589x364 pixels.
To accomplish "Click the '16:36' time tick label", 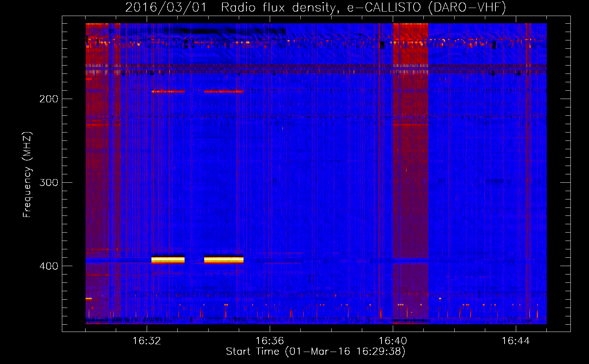I will [x=270, y=341].
